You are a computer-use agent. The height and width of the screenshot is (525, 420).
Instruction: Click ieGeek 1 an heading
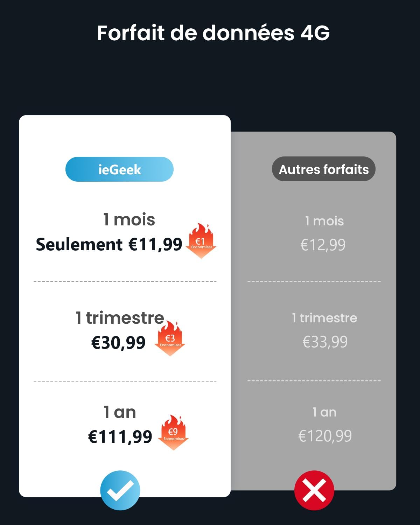[x=120, y=412]
